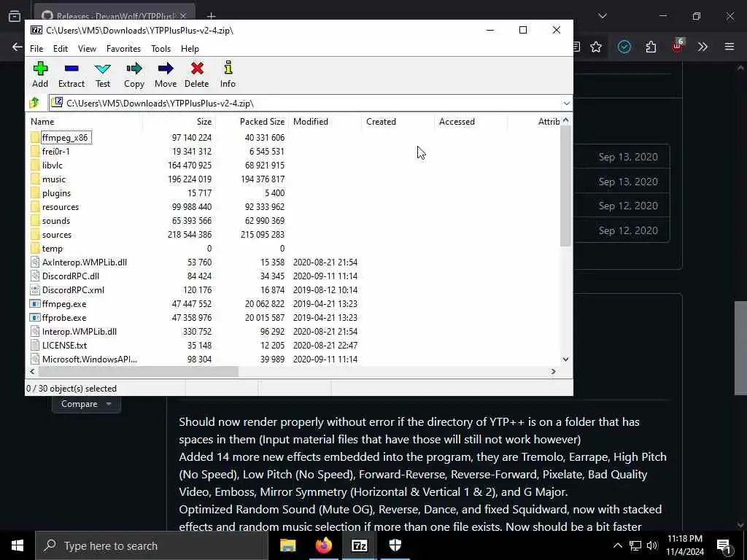
Task: Click file list scroll down arrow
Action: pos(565,359)
